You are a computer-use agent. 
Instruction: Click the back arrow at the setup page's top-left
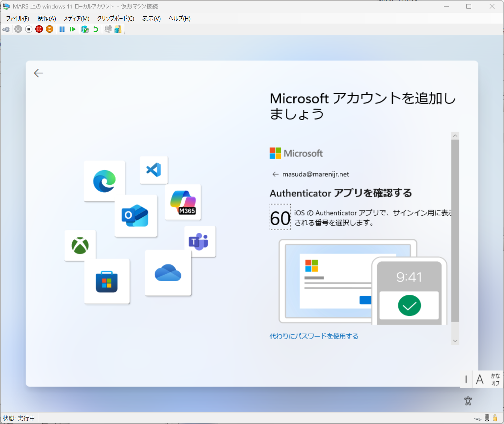[x=39, y=73]
